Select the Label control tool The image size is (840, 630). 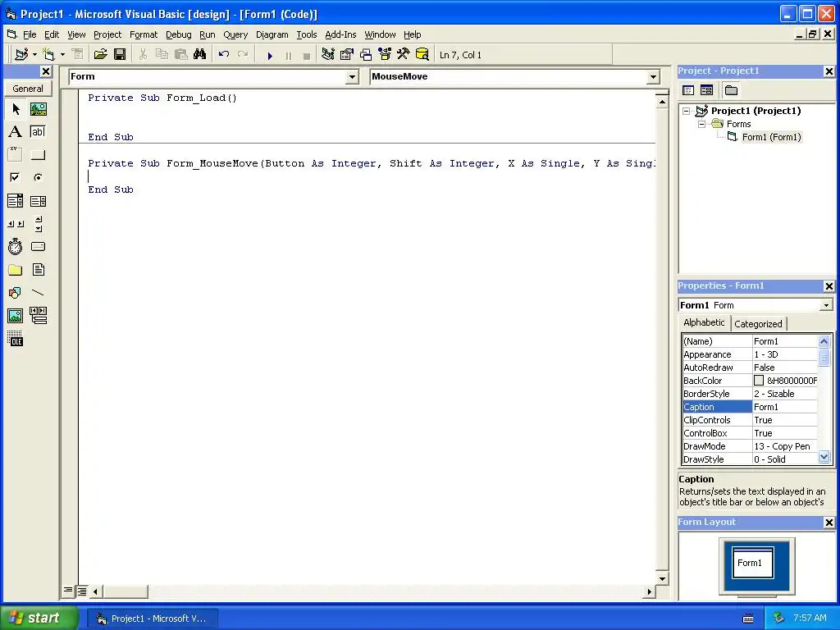16,132
